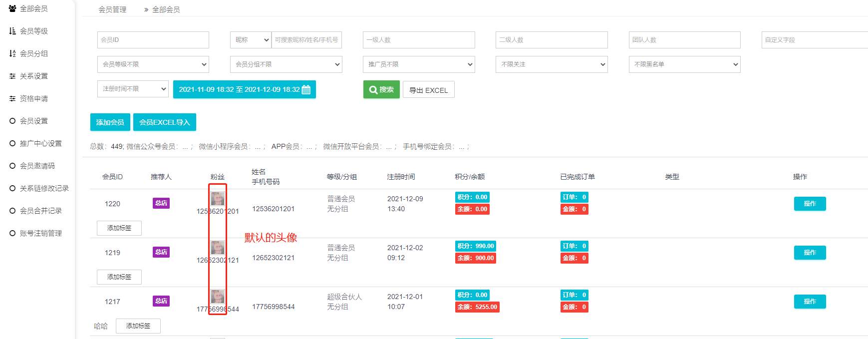Click the circle icon beside 关系链修改记录

(x=12, y=188)
